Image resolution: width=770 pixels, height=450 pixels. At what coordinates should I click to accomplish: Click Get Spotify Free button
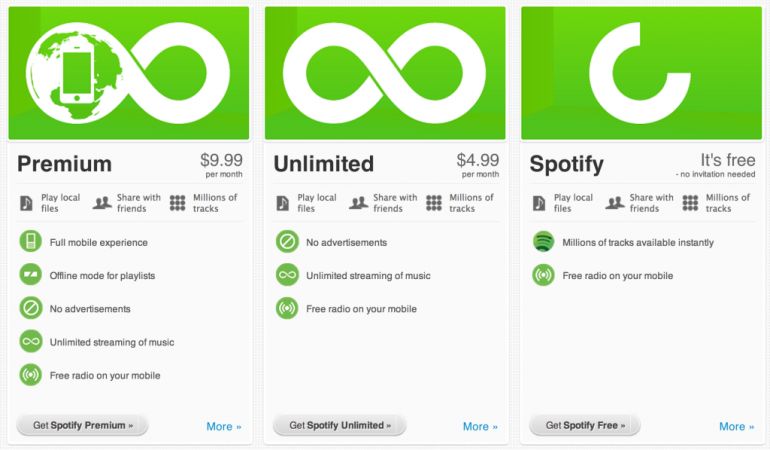click(x=585, y=425)
